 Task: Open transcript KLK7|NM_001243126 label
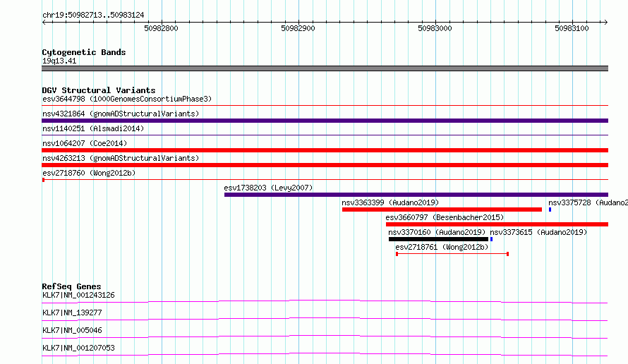pyautogui.click(x=78, y=295)
